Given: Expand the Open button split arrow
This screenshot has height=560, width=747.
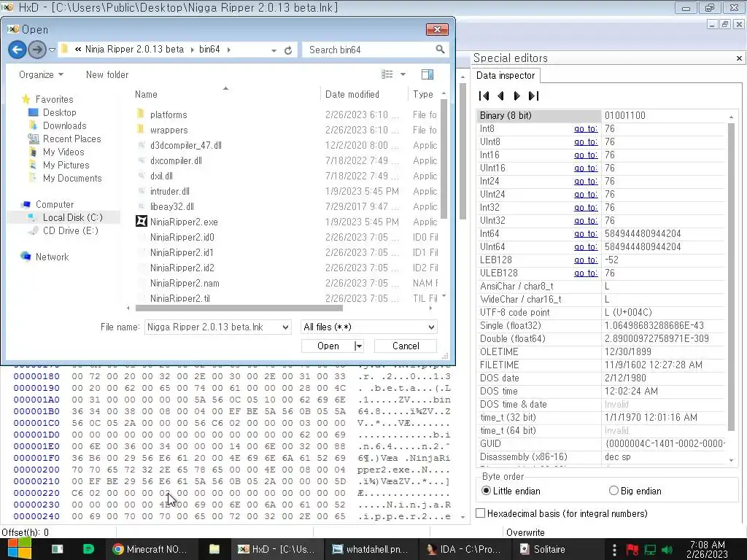Looking at the screenshot, I should tap(359, 346).
